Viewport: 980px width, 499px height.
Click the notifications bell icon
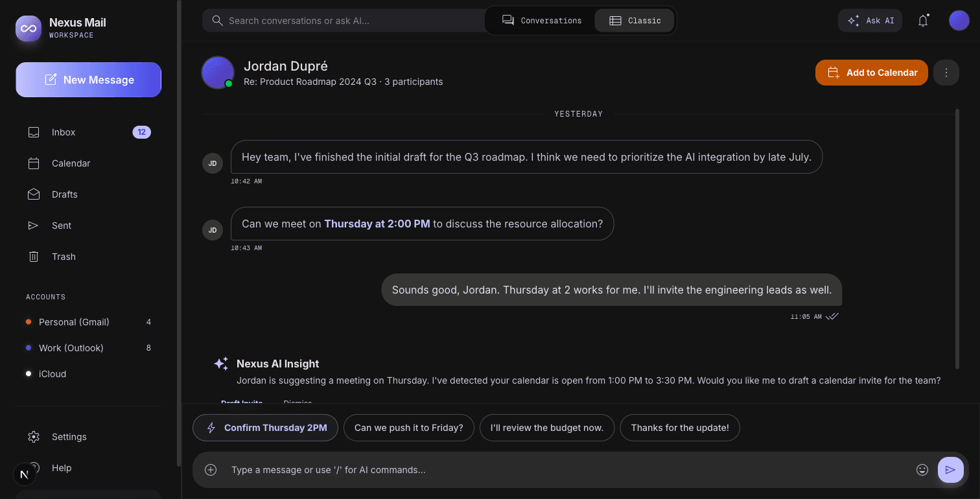pos(923,21)
